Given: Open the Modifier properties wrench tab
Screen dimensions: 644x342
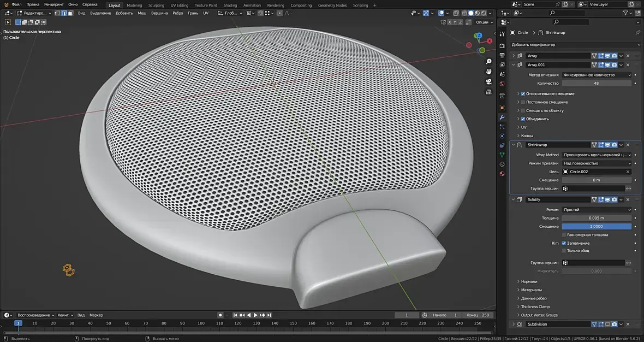Looking at the screenshot, I should pos(502,117).
